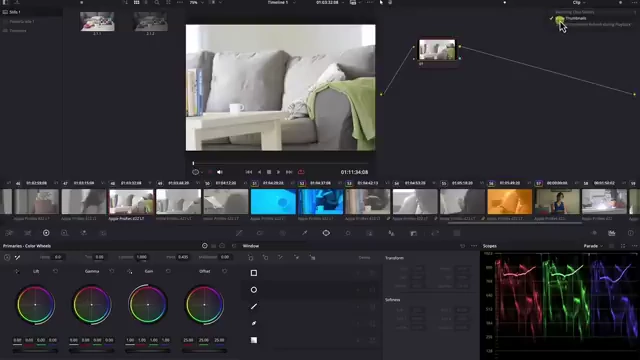
Task: Open the Color Match palette
Action: pyautogui.click(x=27, y=233)
